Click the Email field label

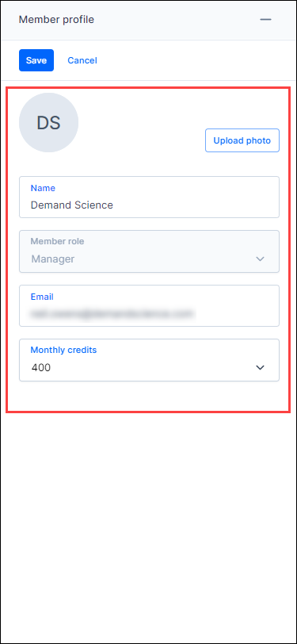tap(42, 297)
